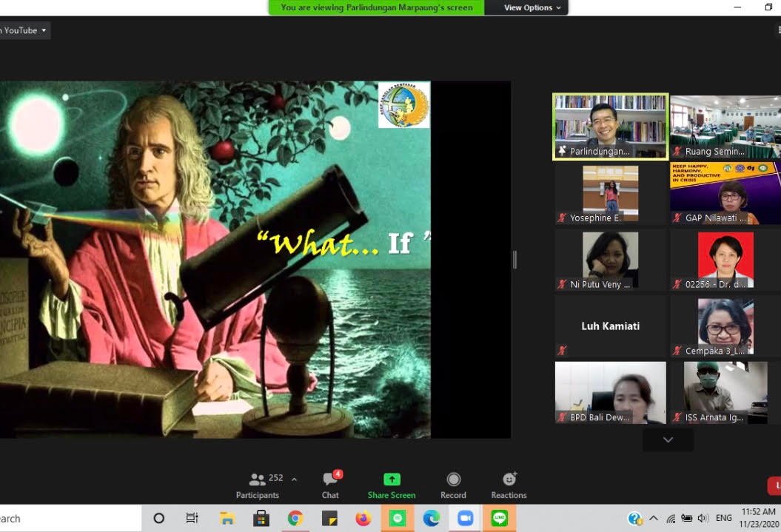Expand the View Options dropdown
781x532 pixels.
point(532,7)
